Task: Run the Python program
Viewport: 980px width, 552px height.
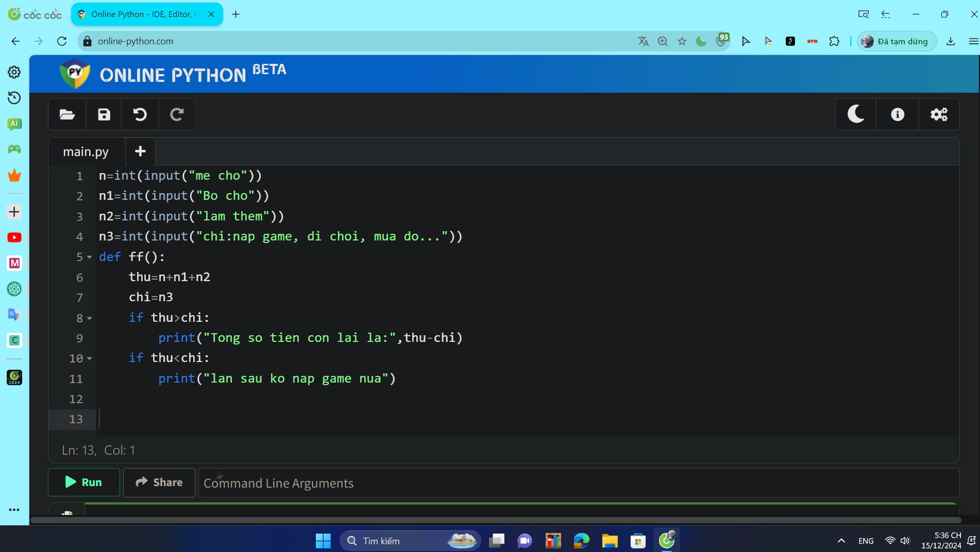Action: [84, 482]
